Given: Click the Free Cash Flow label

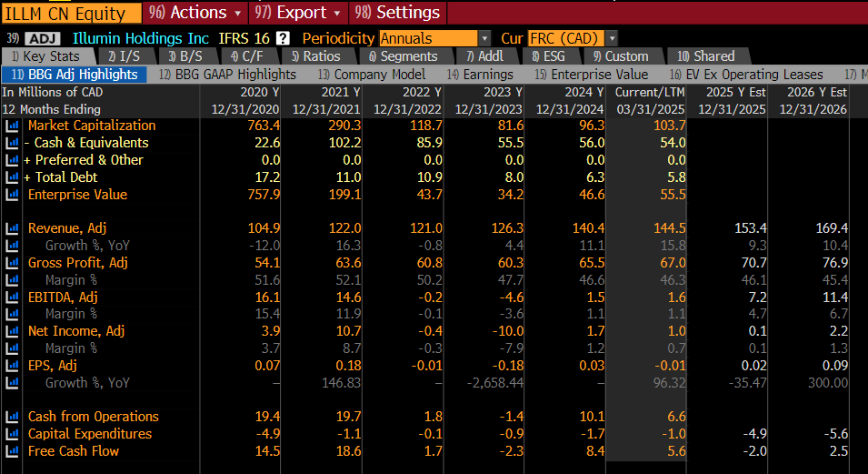Looking at the screenshot, I should tap(74, 451).
